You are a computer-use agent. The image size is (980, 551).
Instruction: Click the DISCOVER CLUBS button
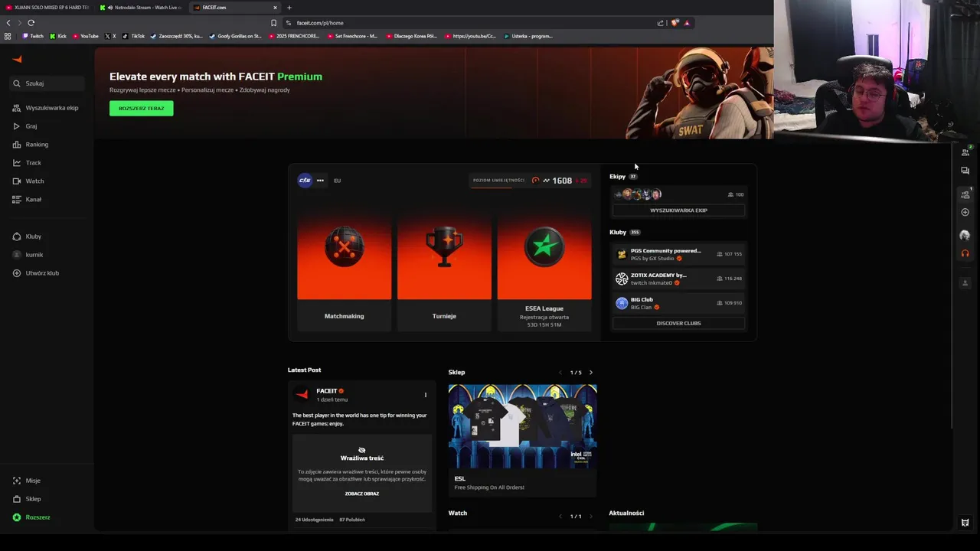point(678,323)
